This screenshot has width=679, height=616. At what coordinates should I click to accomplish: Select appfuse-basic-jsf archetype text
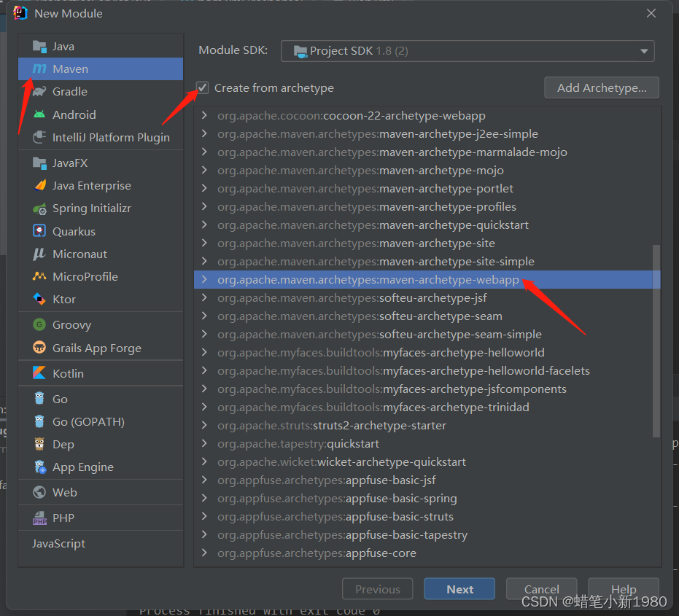coord(327,480)
